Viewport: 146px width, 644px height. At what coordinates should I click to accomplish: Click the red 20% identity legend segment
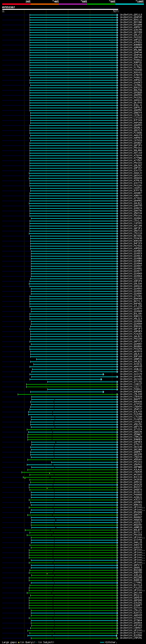click(x=16, y=4)
